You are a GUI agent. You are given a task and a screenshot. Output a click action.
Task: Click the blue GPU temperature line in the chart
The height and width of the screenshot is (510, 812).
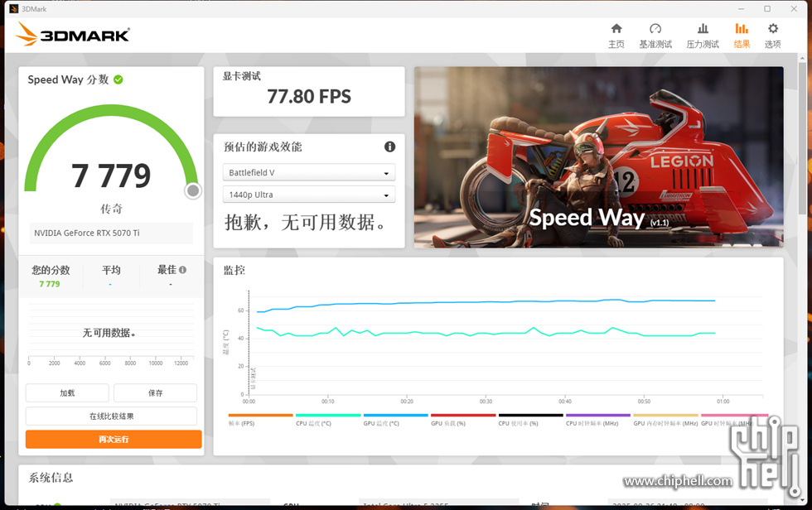(486, 301)
